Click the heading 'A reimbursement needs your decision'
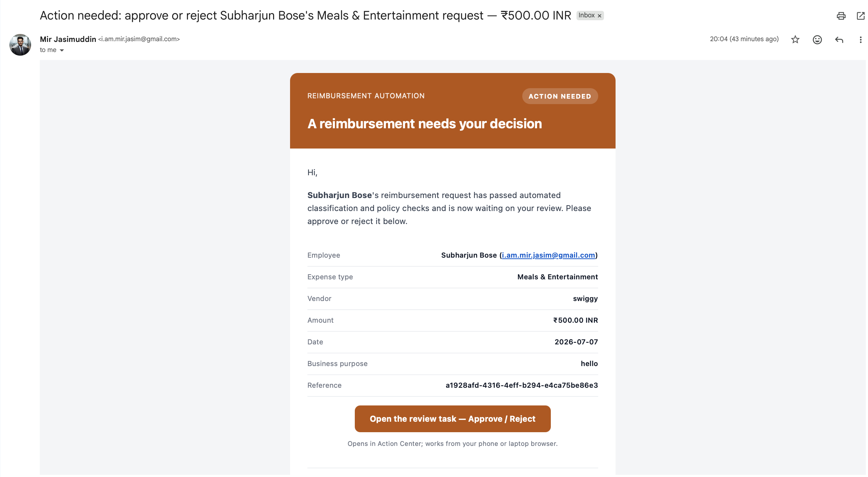The width and height of the screenshot is (868, 477). [x=425, y=124]
